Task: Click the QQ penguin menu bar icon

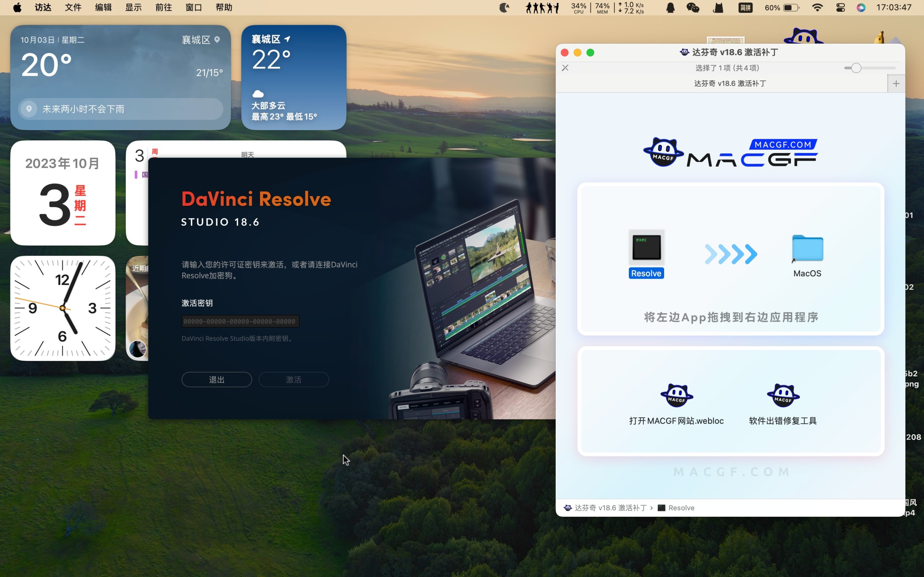Action: point(671,8)
